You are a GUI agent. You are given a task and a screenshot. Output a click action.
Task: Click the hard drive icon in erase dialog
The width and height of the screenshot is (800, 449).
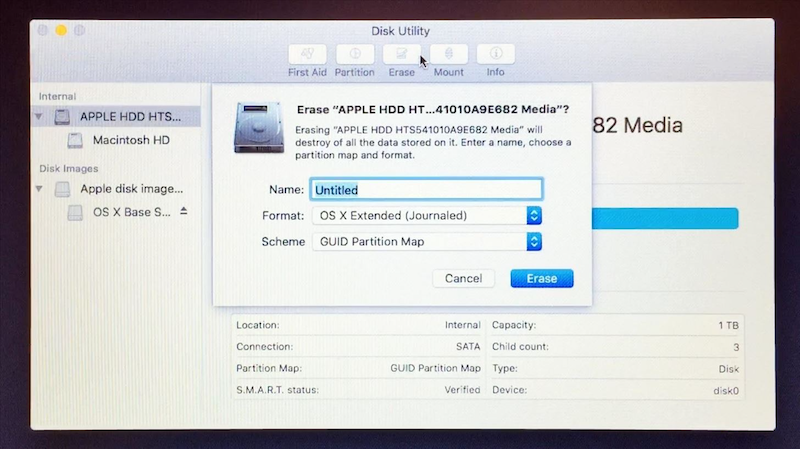[258, 127]
